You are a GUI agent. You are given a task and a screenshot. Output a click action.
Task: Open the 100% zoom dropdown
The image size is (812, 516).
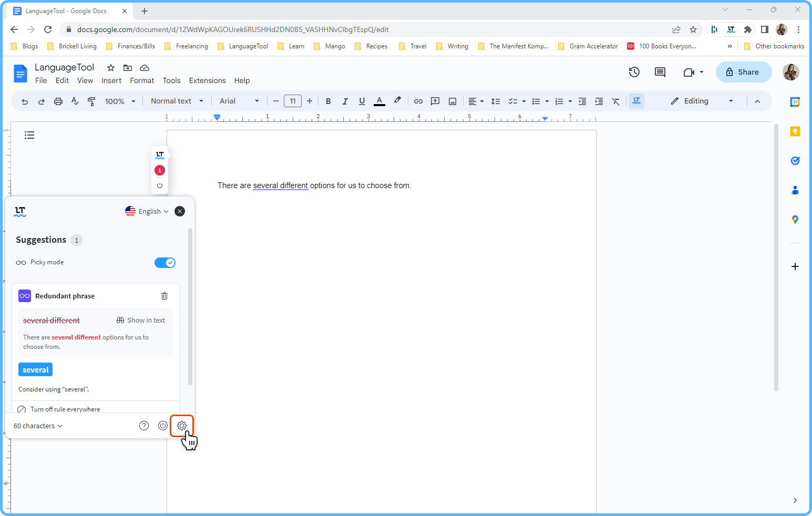pyautogui.click(x=120, y=101)
